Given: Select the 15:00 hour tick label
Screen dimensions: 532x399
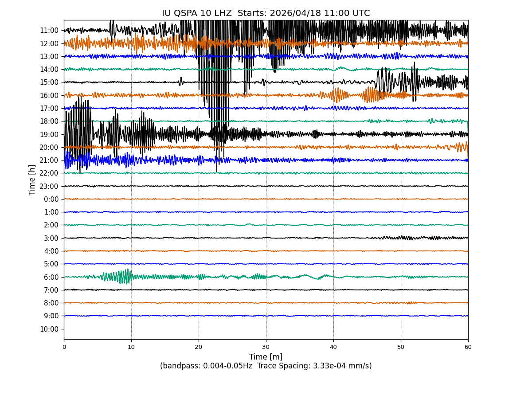Looking at the screenshot, I should (49, 82).
